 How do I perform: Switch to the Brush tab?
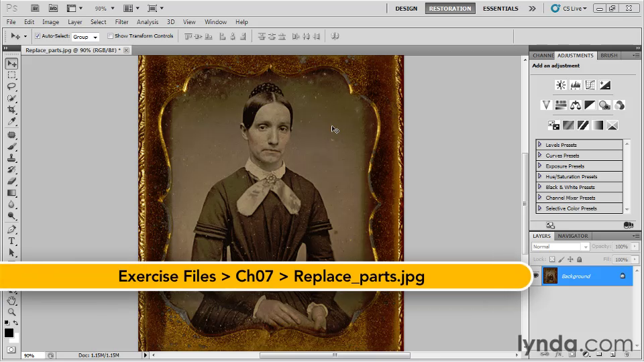tap(608, 56)
